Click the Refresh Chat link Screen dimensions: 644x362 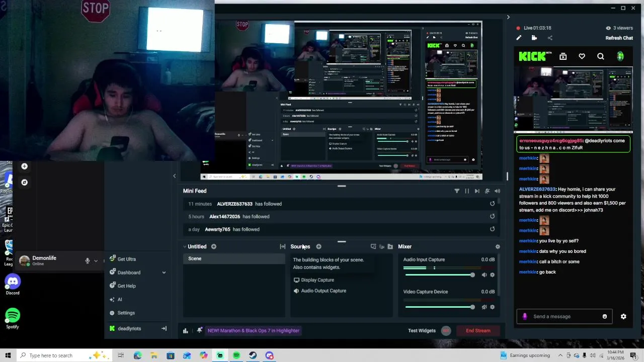click(x=619, y=38)
